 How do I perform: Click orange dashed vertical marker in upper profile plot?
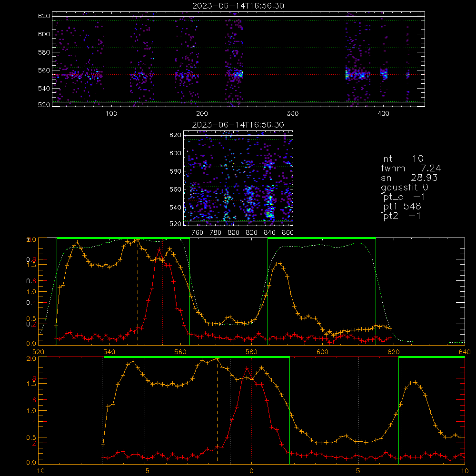click(x=138, y=291)
